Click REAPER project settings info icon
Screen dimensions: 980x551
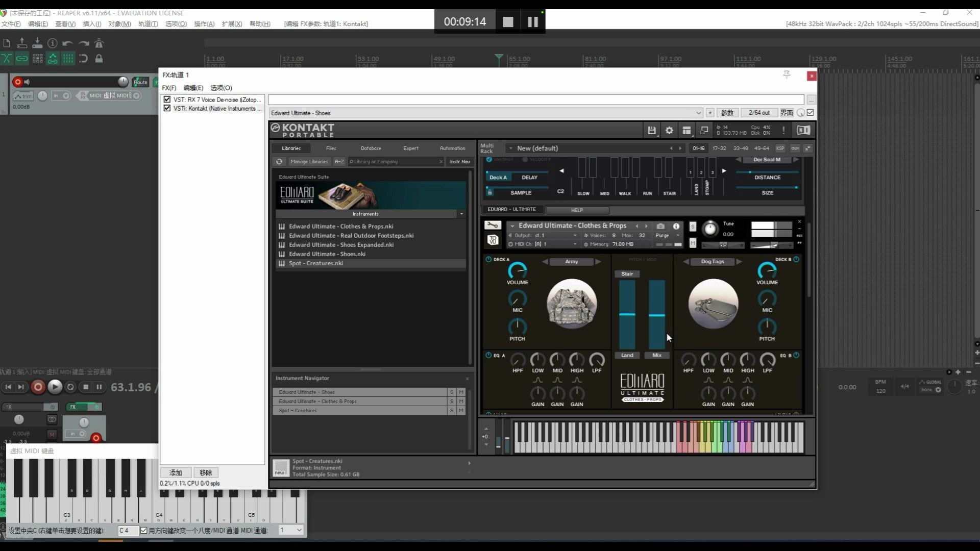53,43
